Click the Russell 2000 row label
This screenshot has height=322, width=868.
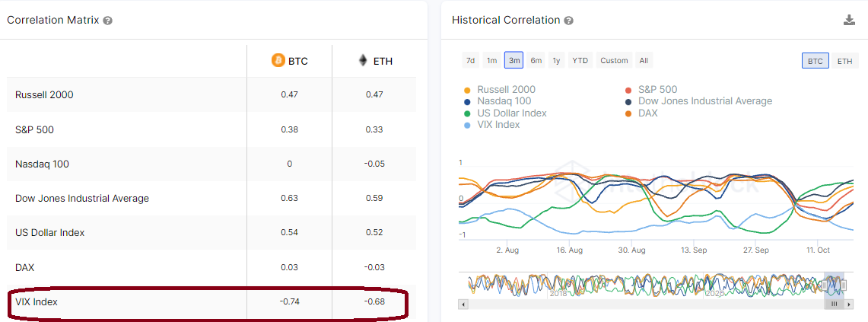(44, 94)
